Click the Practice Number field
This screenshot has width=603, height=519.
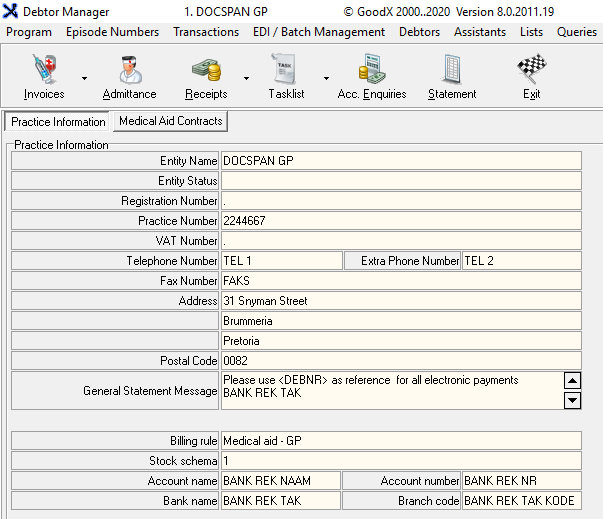pos(400,221)
